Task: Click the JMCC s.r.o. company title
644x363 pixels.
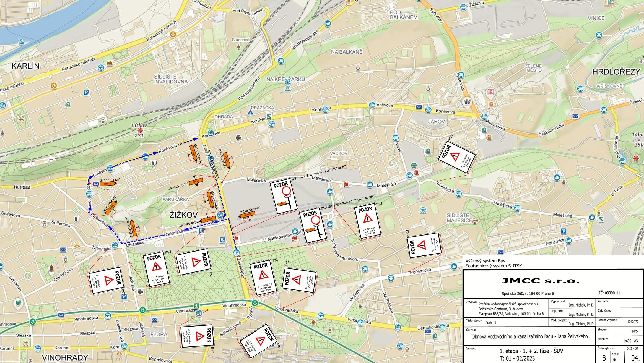Action: tap(540, 281)
